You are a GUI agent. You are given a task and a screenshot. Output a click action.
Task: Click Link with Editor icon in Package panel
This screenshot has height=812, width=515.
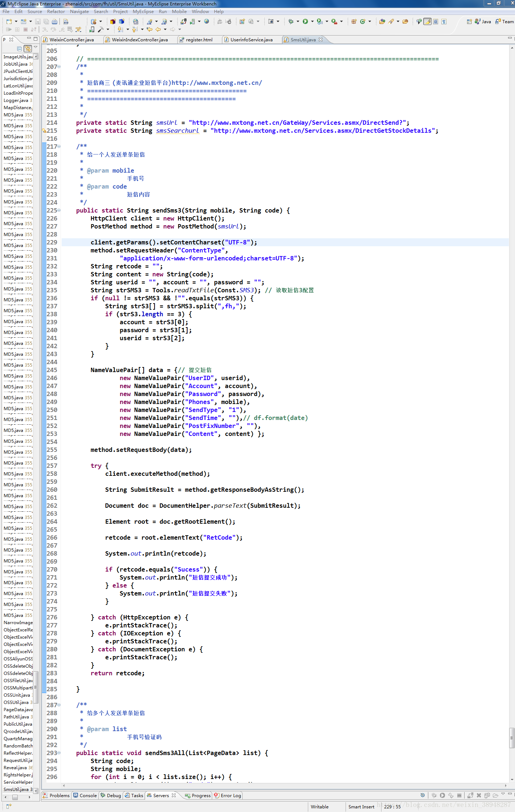coord(28,48)
